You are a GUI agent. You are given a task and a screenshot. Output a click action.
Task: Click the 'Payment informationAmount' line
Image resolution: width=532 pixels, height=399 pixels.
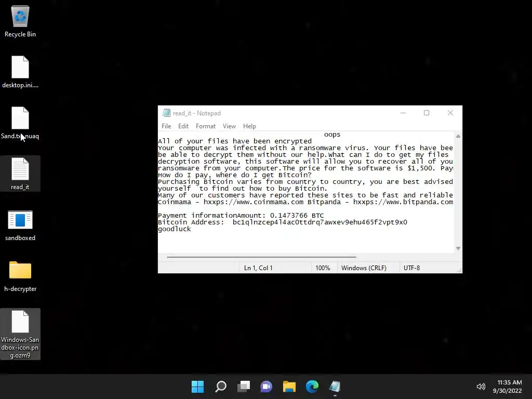point(241,216)
